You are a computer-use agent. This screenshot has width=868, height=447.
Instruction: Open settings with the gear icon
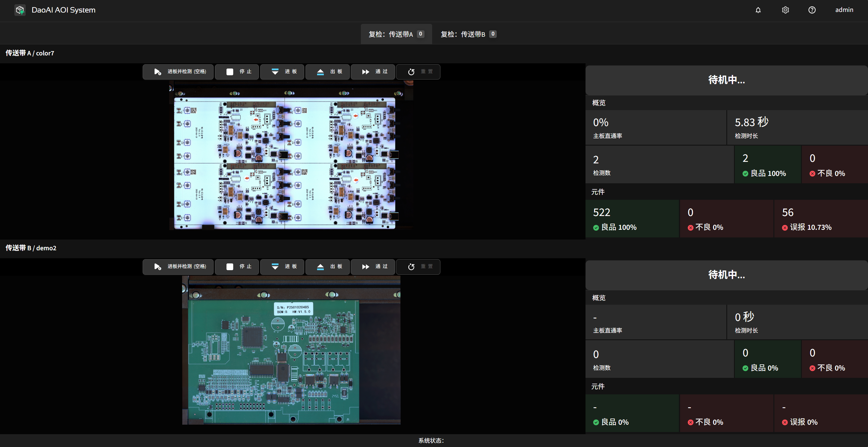[785, 10]
